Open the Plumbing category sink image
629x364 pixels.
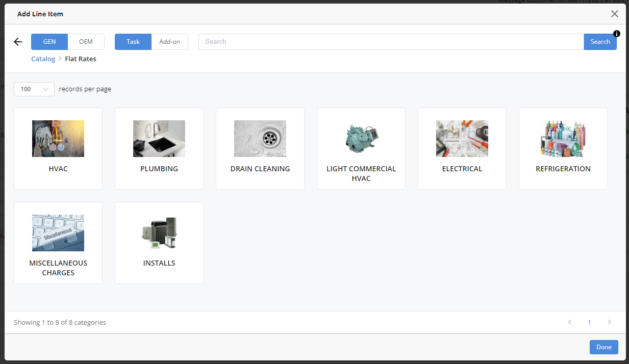159,139
